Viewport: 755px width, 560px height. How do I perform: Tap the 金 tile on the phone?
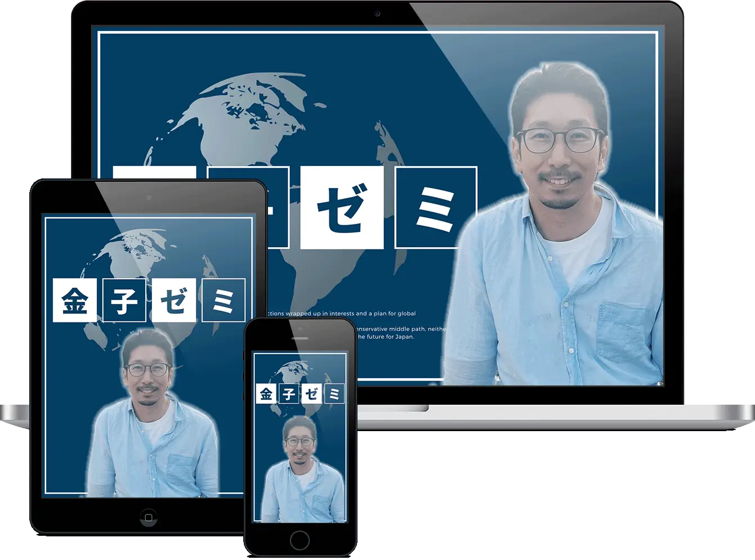pyautogui.click(x=266, y=393)
